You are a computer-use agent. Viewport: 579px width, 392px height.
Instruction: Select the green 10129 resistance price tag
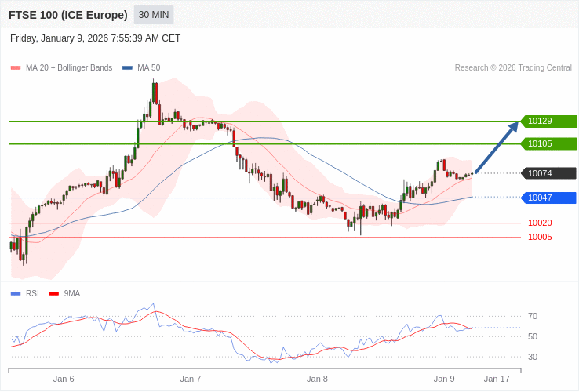(x=548, y=122)
